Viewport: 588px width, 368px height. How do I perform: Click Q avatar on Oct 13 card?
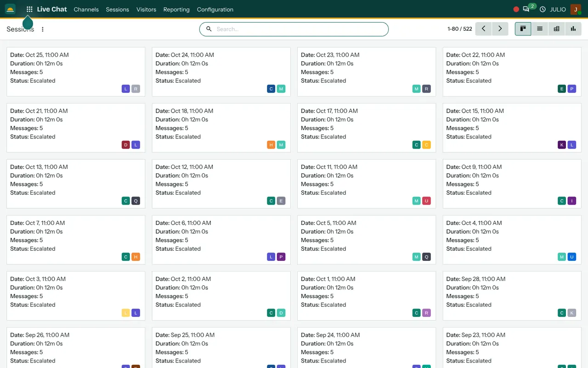click(136, 201)
